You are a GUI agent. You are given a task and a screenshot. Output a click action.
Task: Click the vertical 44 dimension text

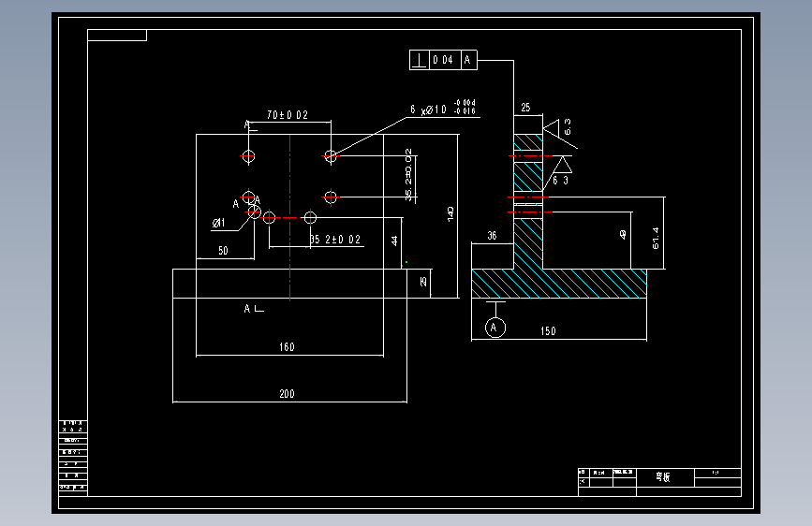point(394,241)
